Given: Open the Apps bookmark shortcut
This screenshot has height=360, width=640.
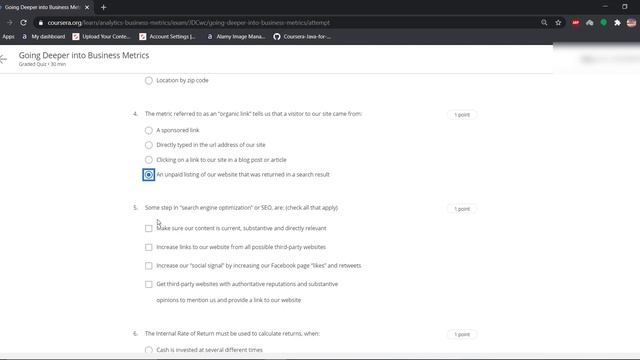Looking at the screenshot, I should pos(9,37).
